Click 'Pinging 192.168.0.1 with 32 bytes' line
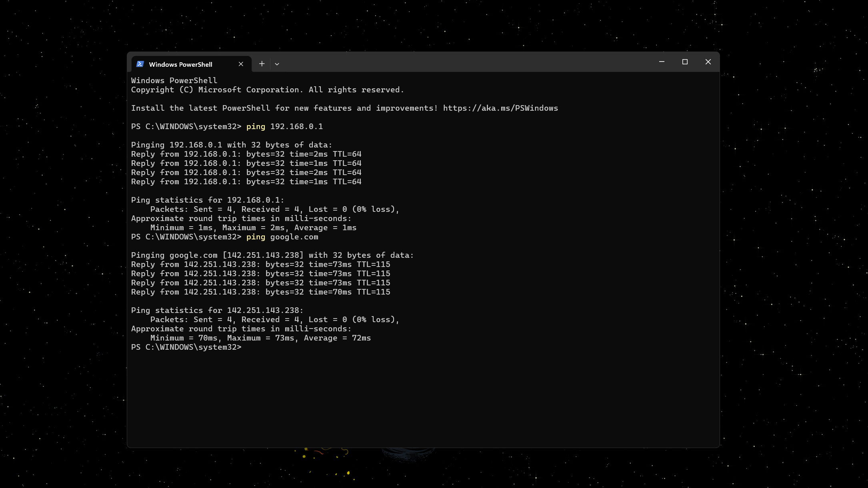 point(232,145)
